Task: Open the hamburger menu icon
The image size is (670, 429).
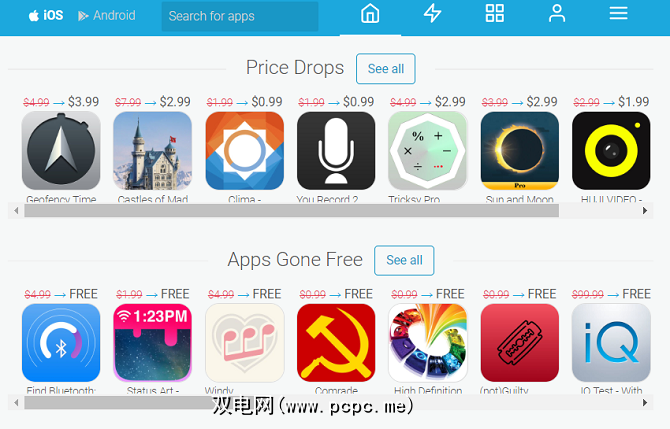Action: click(x=618, y=14)
